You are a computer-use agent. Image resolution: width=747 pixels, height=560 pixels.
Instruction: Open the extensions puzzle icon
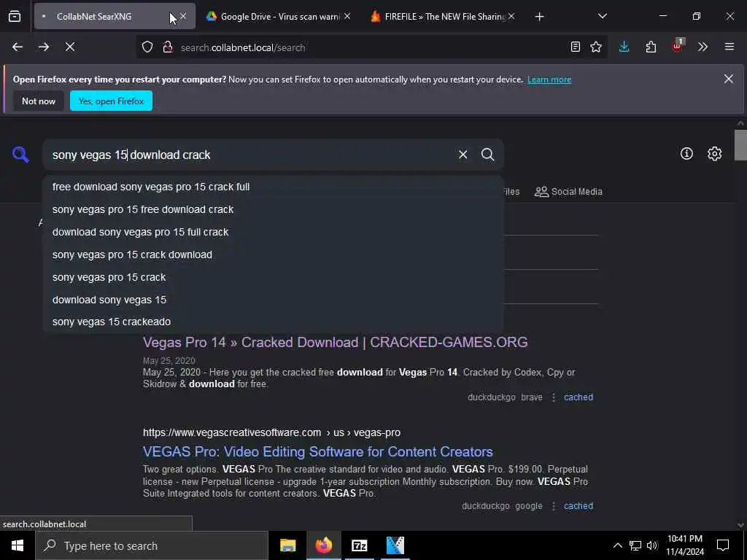[651, 47]
